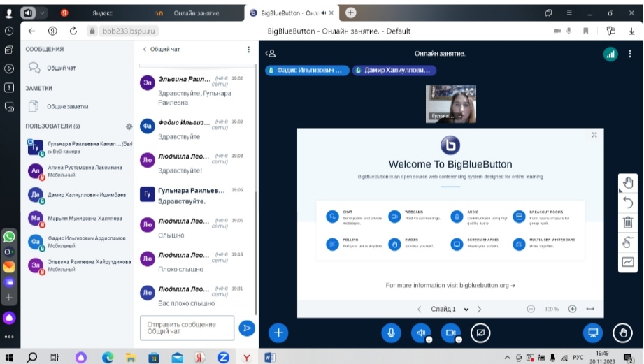Open the users list settings gear
644x364 pixels.
tap(129, 126)
